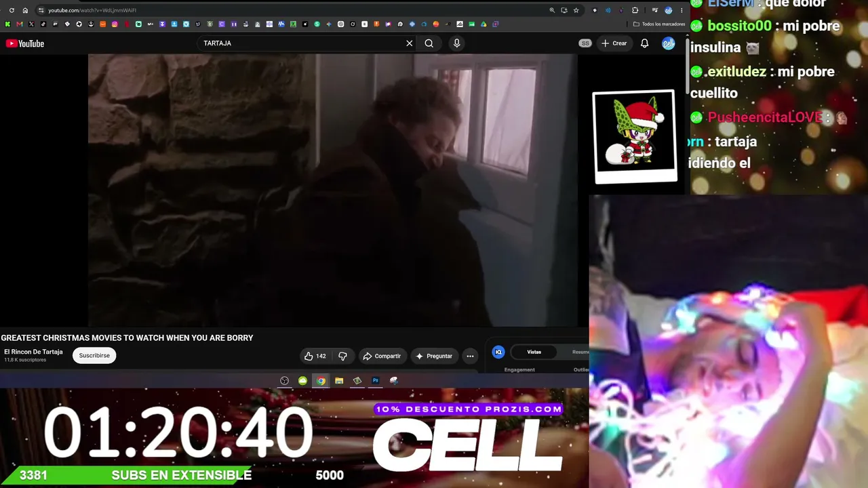Open the TikTok bookmark
The width and height of the screenshot is (868, 488).
tap(43, 24)
